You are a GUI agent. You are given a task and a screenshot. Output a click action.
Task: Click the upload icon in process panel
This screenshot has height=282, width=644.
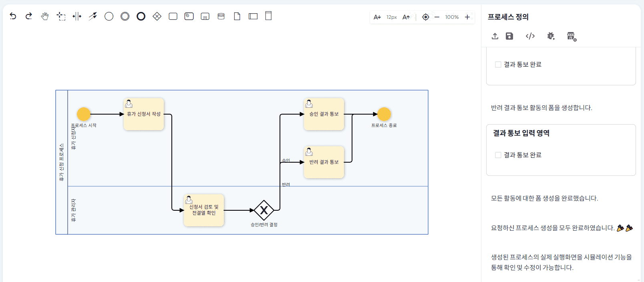[x=495, y=36]
